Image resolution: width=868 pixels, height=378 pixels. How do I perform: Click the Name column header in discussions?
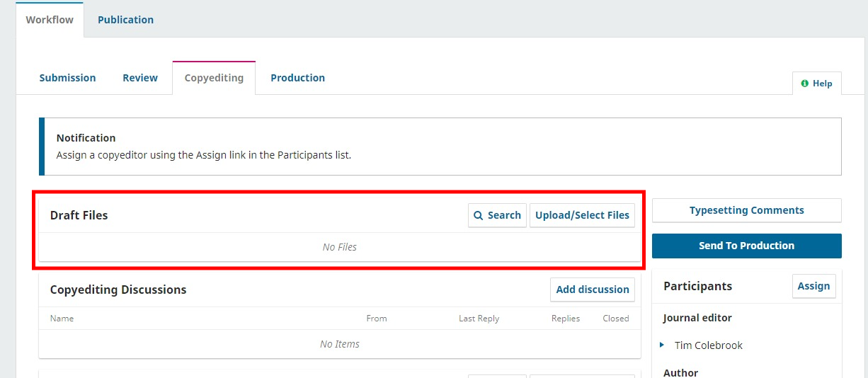62,319
